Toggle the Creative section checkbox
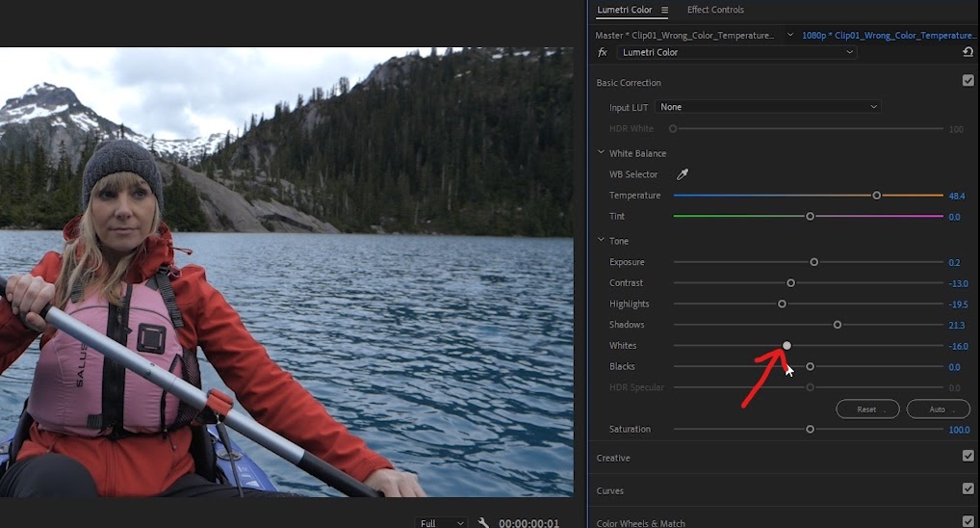Viewport: 980px width, 528px height. [x=968, y=456]
